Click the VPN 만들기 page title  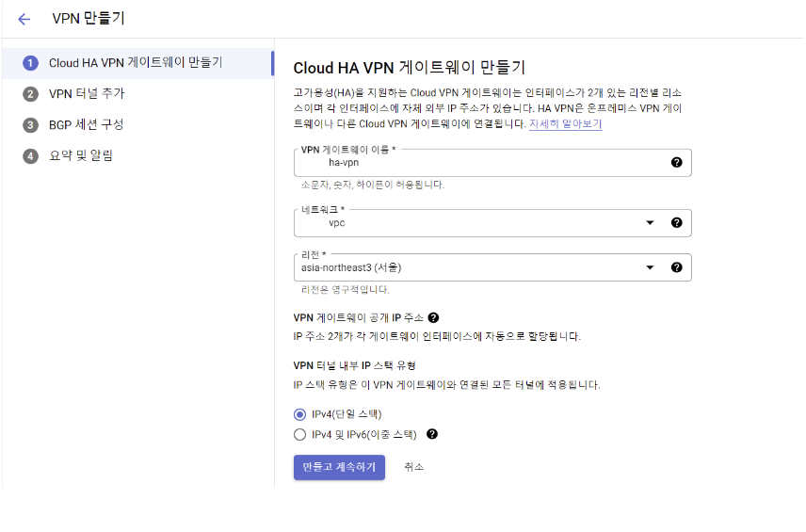click(89, 19)
